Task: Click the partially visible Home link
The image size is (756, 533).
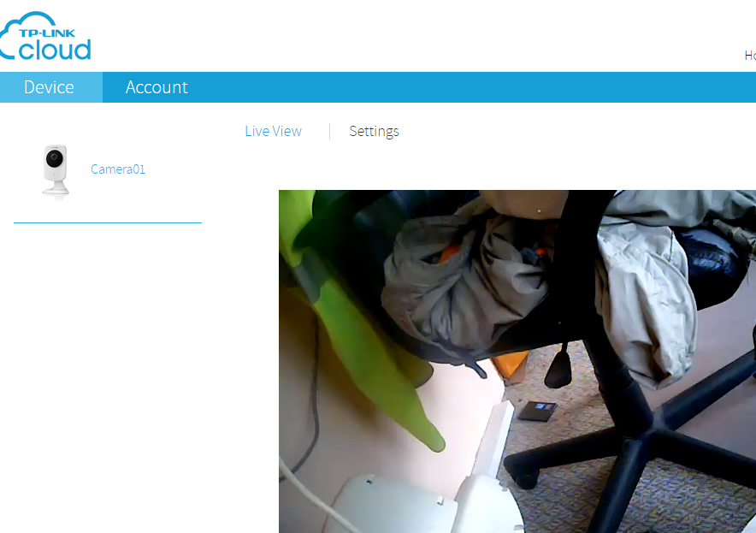Action: click(x=749, y=55)
